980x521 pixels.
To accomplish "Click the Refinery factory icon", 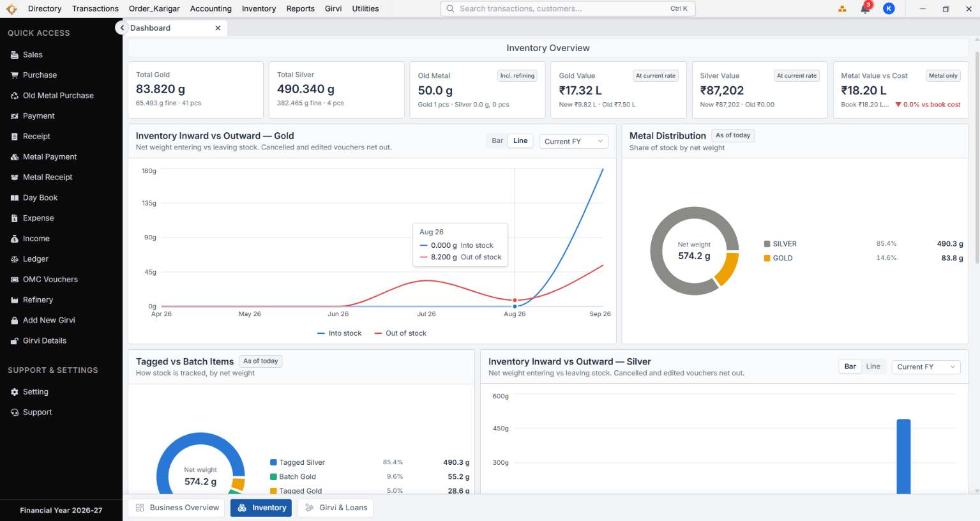I will click(x=15, y=300).
